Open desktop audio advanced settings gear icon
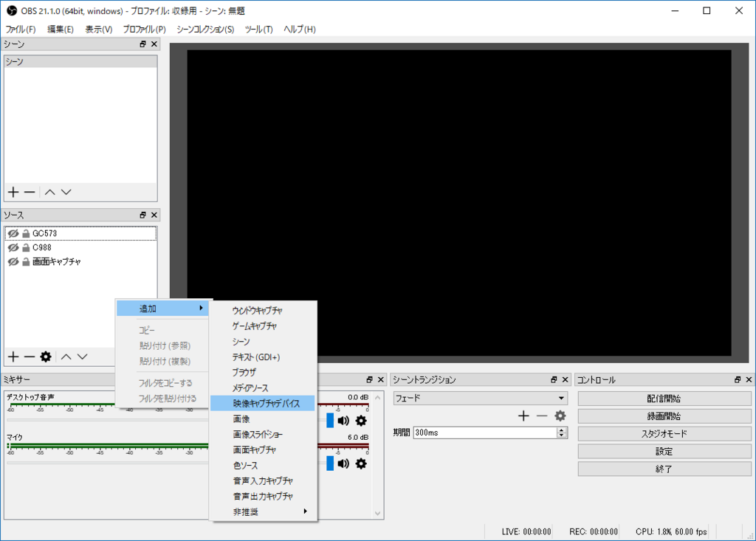The height and width of the screenshot is (541, 756). [x=360, y=420]
